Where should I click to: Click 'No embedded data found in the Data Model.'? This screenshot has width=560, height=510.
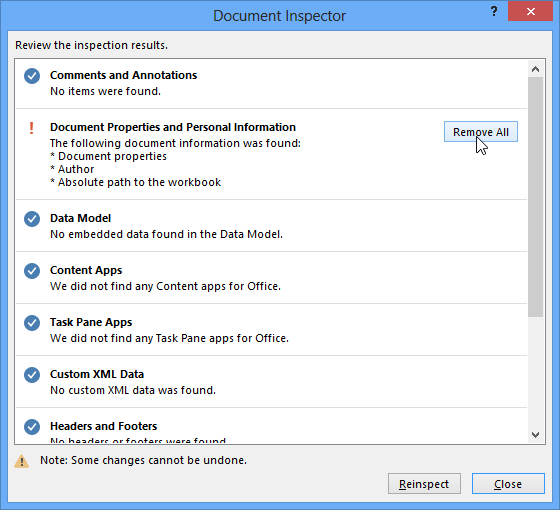[x=166, y=234]
